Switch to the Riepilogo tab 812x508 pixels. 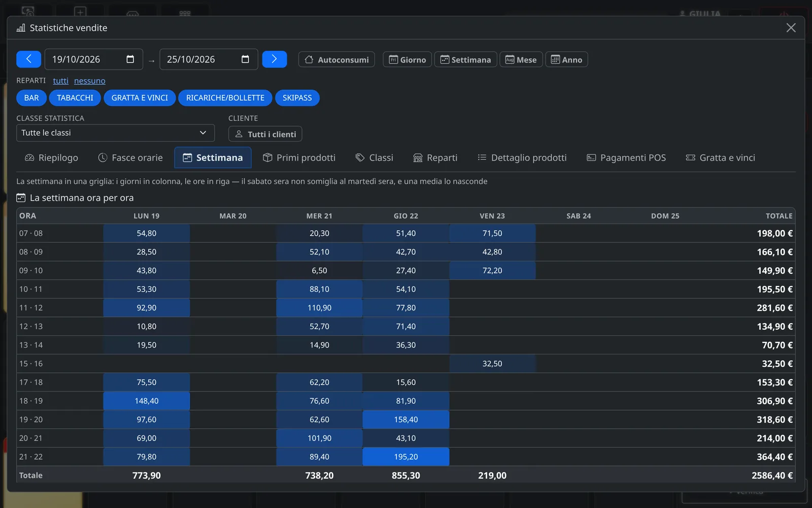click(x=51, y=158)
